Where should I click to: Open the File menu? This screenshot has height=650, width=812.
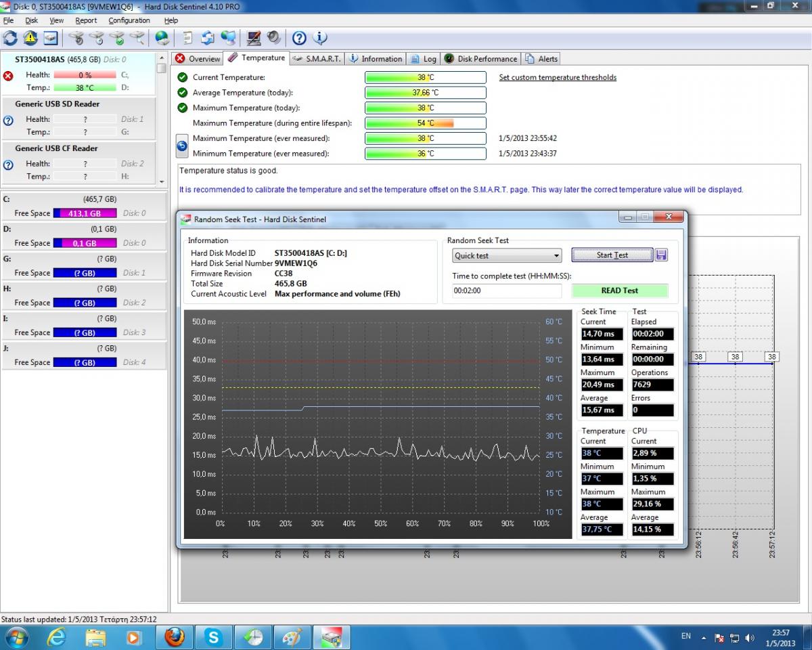(8, 20)
